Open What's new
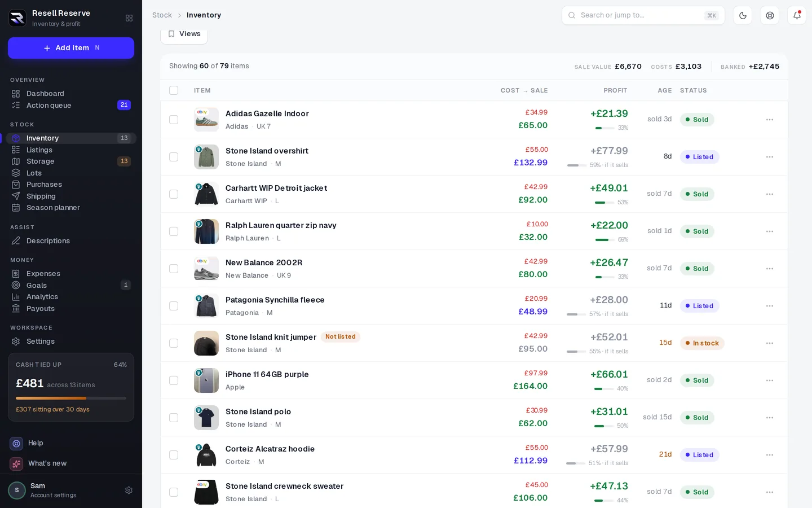 click(71, 463)
